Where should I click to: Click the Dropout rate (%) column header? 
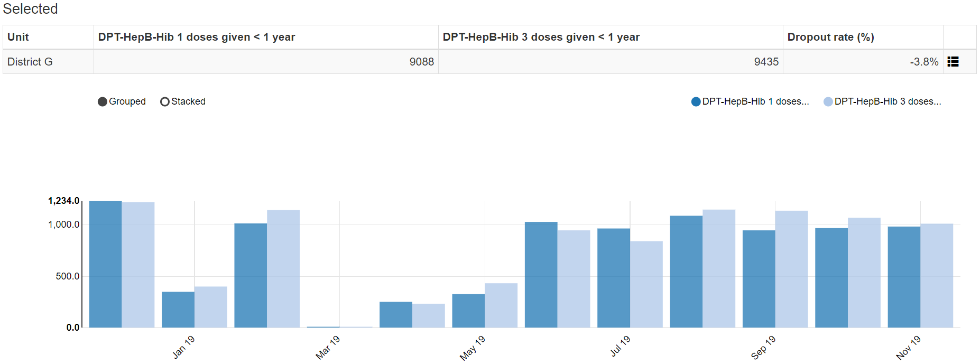(863, 37)
